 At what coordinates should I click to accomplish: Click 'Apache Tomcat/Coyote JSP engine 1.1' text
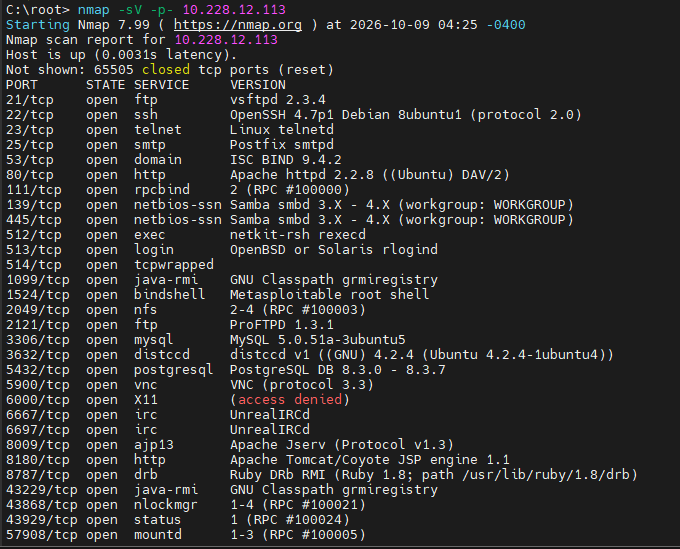[x=370, y=460]
